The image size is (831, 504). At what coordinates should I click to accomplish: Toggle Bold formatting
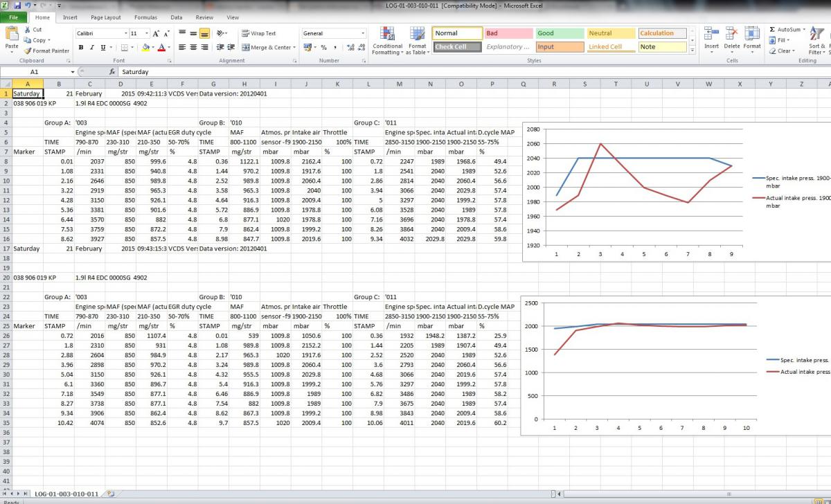pyautogui.click(x=81, y=47)
